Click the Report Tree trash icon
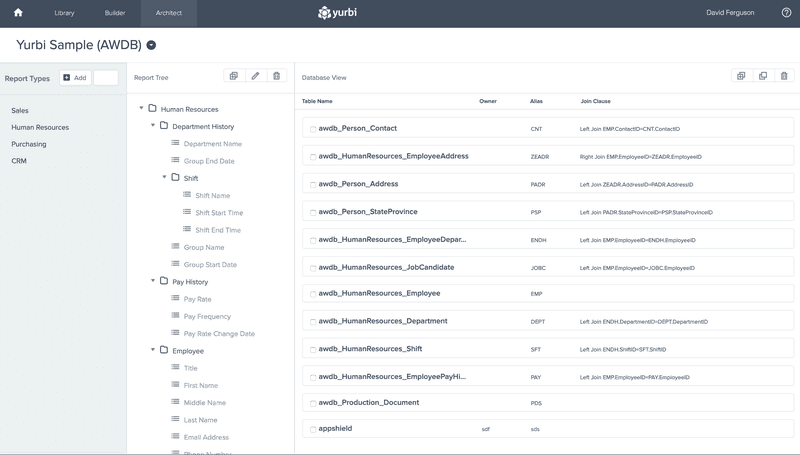800x455 pixels. pyautogui.click(x=277, y=76)
